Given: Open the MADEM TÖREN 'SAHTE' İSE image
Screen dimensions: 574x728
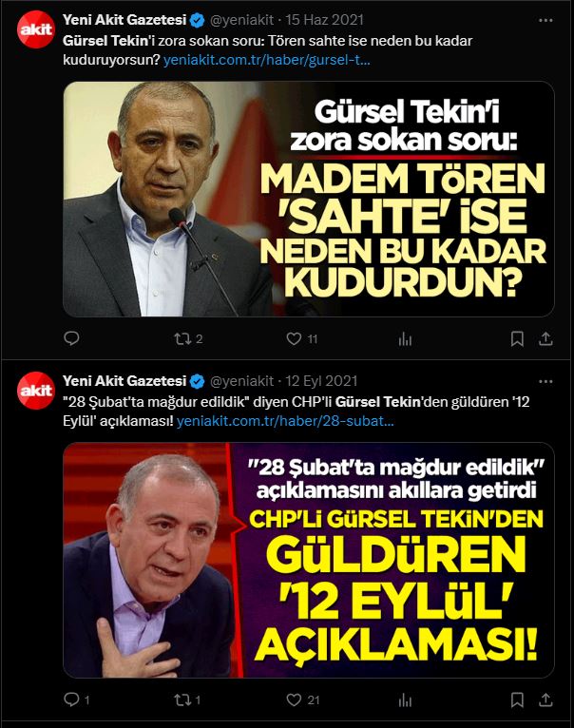Looking at the screenshot, I should (309, 200).
